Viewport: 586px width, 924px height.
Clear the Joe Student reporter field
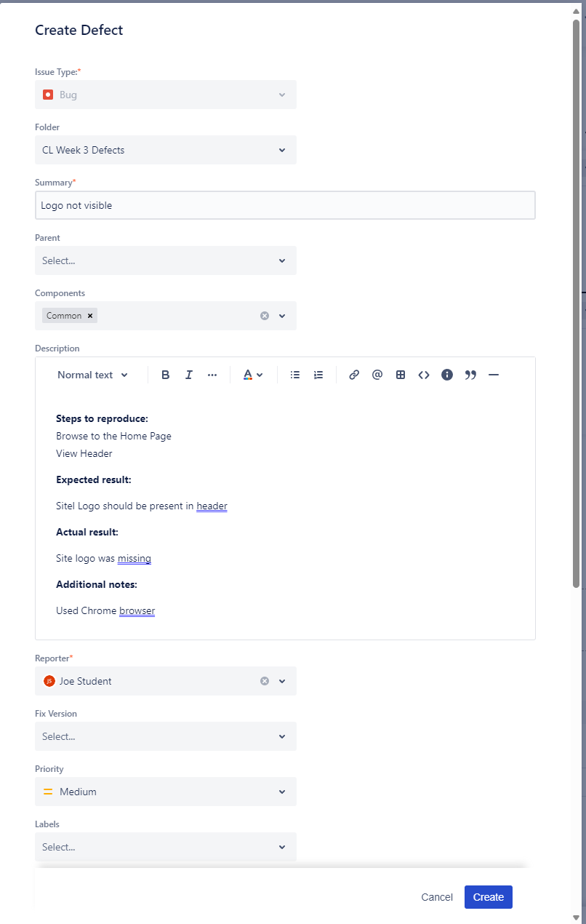coord(265,681)
